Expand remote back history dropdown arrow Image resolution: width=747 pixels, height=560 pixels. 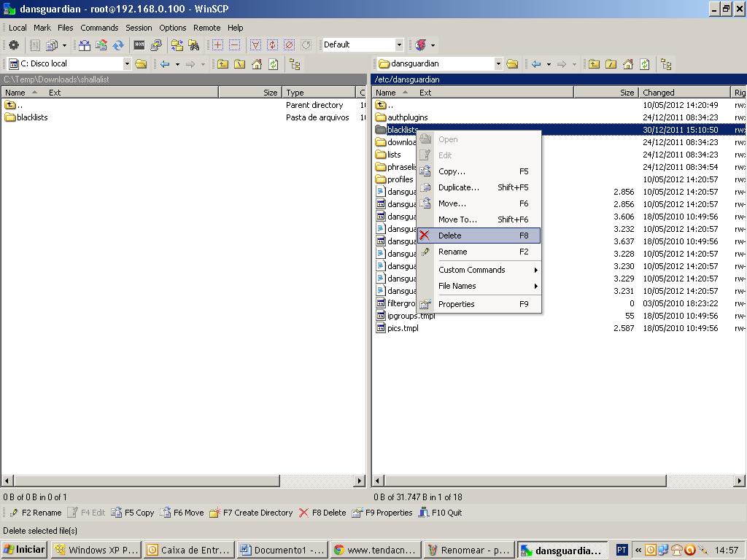(x=549, y=64)
